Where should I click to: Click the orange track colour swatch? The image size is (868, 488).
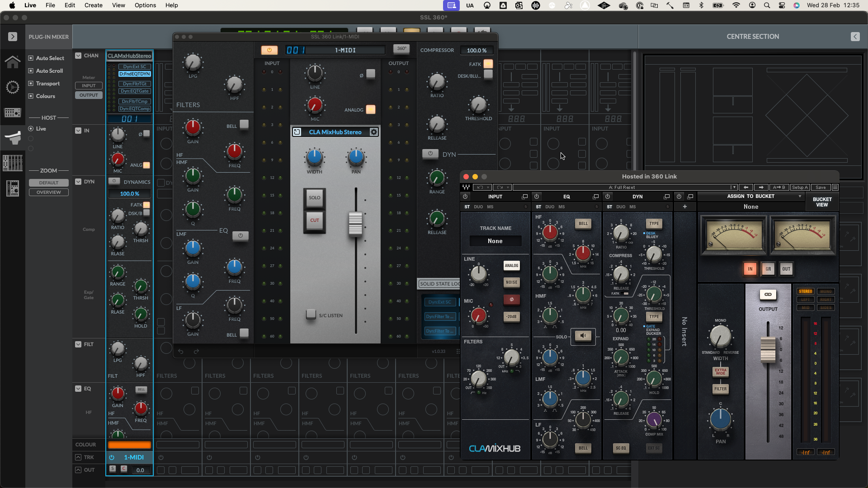coord(129,445)
